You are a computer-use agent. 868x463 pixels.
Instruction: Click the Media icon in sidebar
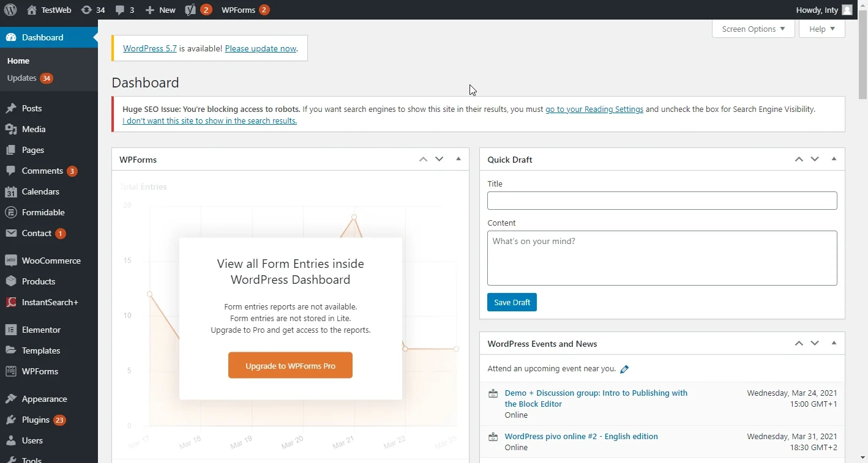[x=11, y=129]
